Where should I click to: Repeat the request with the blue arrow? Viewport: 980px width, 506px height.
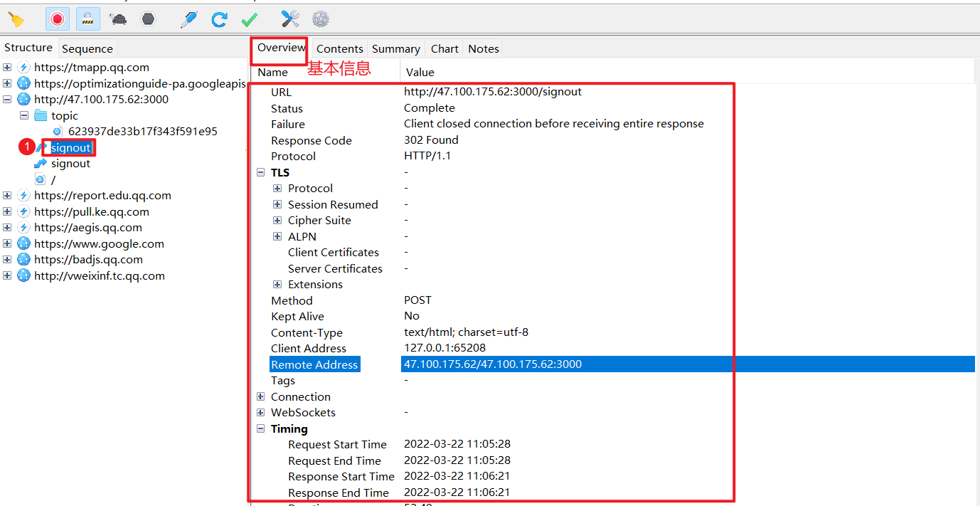point(219,19)
